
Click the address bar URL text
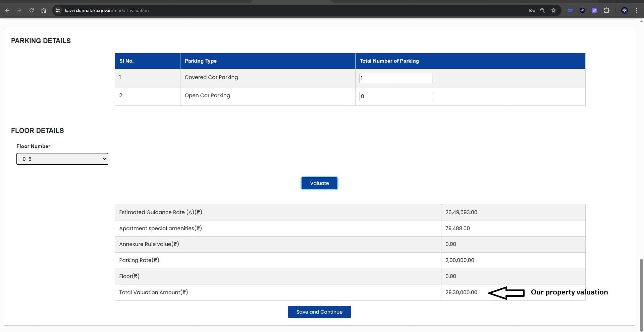107,10
